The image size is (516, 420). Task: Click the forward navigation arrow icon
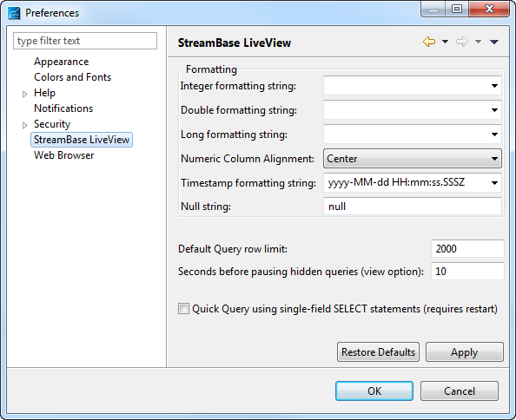tap(461, 42)
